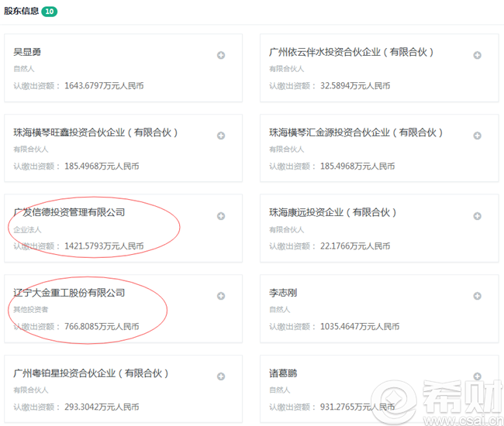
Task: Expand 珠海康远投资企业 card plus icon
Action: pyautogui.click(x=478, y=216)
